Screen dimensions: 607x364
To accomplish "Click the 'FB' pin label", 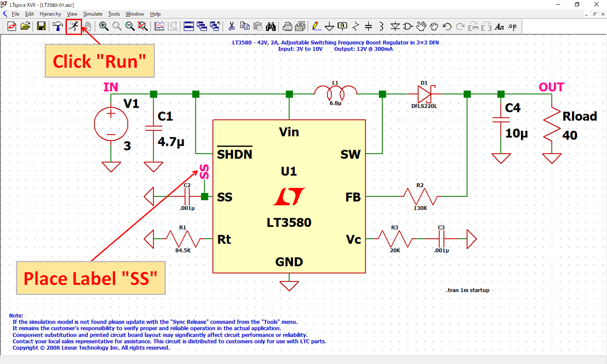I will (353, 197).
